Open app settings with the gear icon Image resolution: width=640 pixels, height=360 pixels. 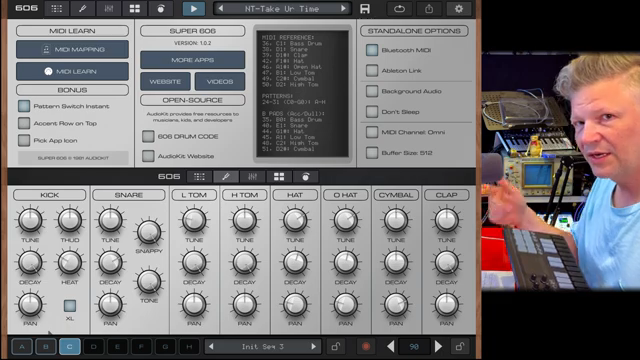coord(459,9)
